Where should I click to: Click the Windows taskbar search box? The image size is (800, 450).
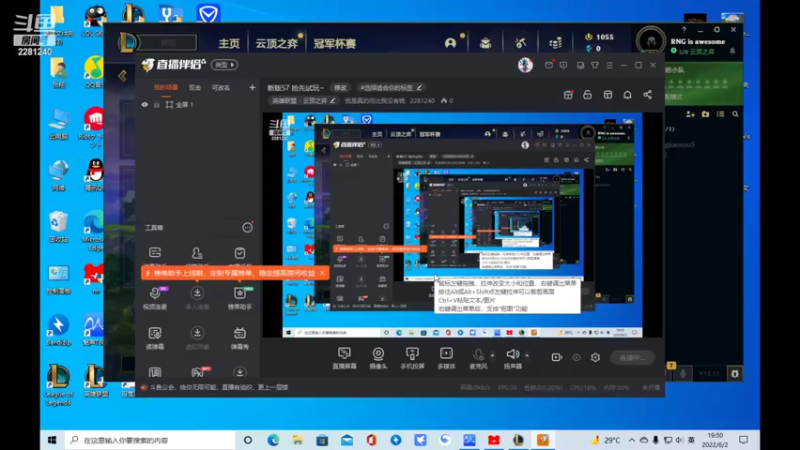151,440
